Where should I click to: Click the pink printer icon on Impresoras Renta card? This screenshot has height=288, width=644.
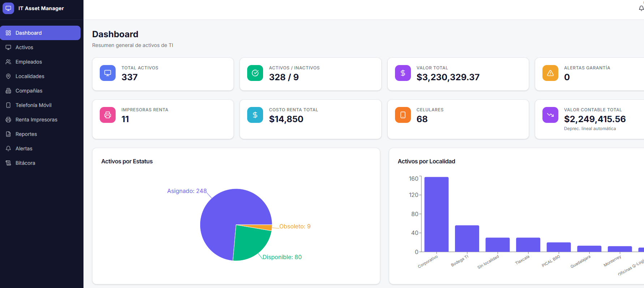tap(108, 115)
